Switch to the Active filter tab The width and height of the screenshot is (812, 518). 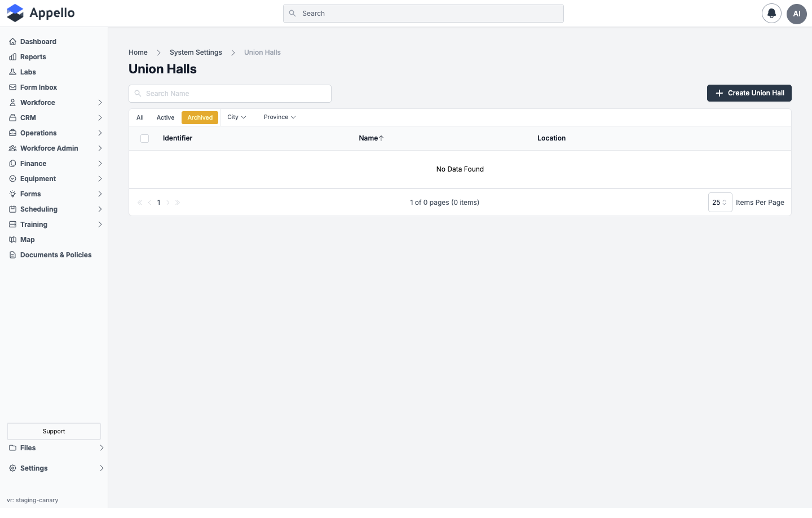point(165,118)
